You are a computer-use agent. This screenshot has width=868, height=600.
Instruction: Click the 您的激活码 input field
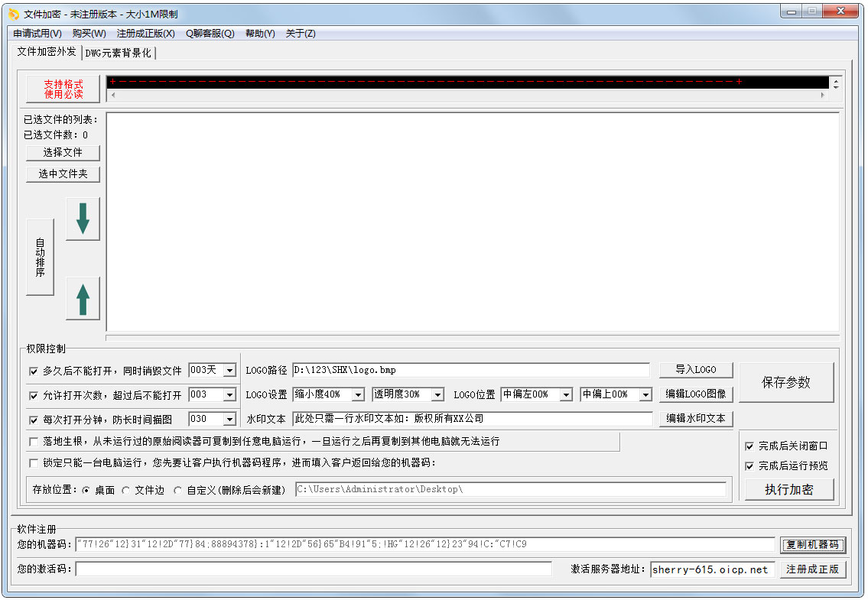click(x=314, y=569)
